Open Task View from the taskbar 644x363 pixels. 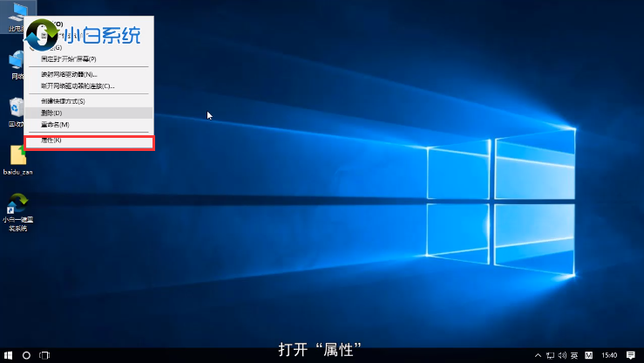(46, 355)
